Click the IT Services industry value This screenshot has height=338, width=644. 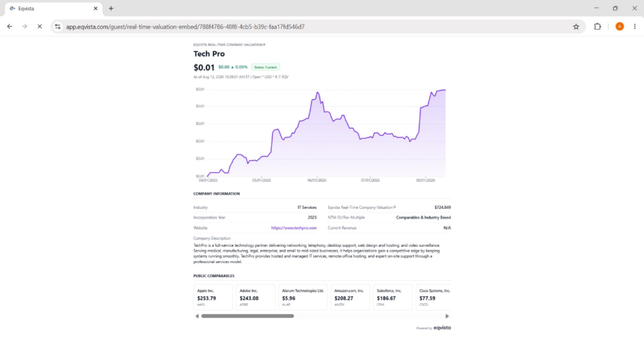pyautogui.click(x=307, y=207)
